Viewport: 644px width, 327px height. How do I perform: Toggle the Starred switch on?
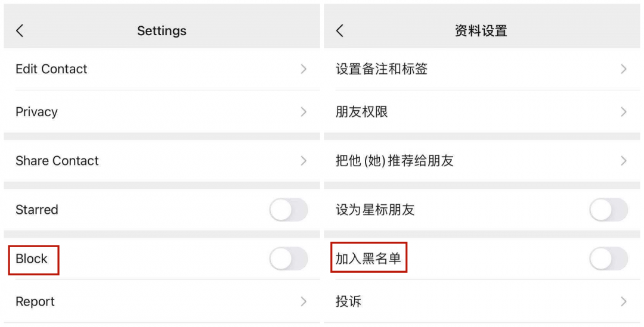click(x=289, y=210)
